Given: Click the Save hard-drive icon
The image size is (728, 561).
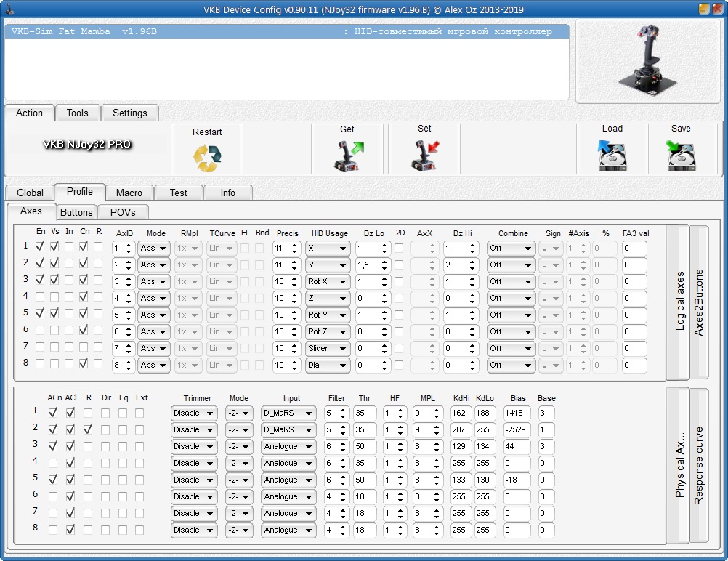Looking at the screenshot, I should point(681,156).
